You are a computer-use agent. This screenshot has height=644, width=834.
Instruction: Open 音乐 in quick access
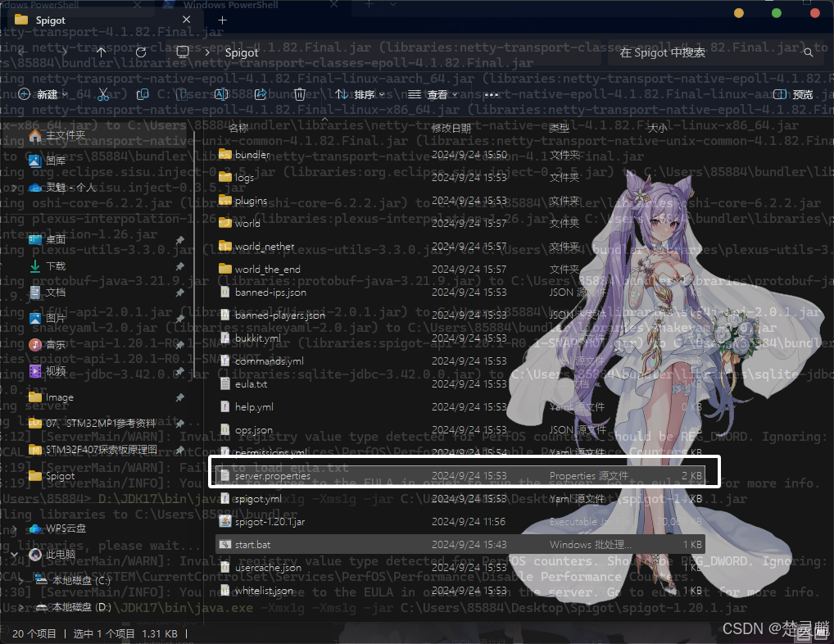point(48,345)
